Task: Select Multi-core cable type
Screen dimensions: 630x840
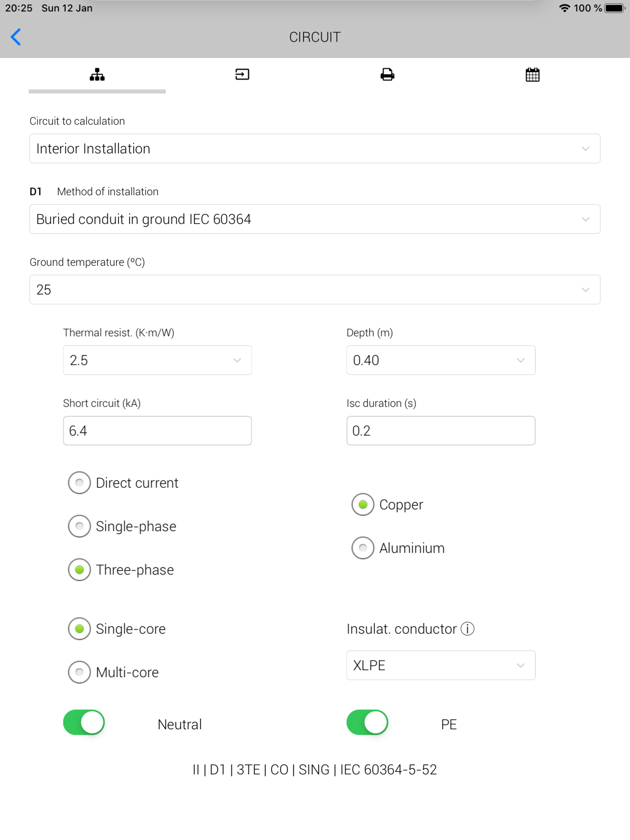Action: point(79,672)
